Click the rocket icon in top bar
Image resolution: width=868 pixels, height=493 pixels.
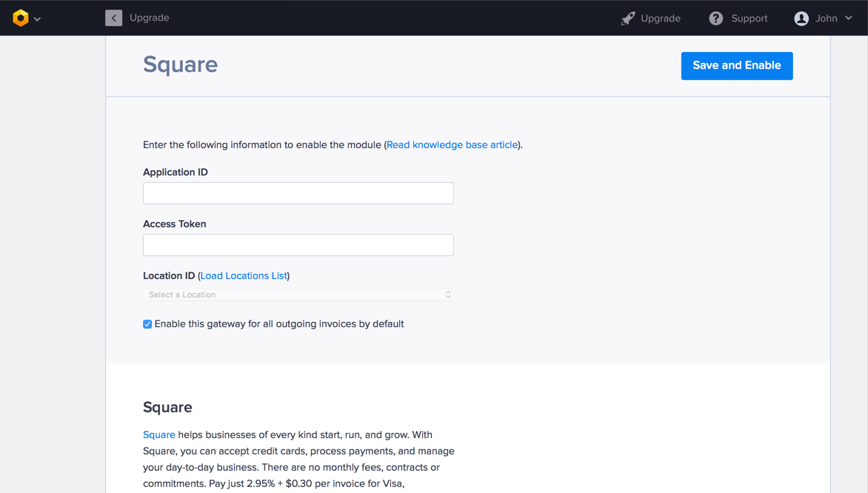tap(628, 19)
